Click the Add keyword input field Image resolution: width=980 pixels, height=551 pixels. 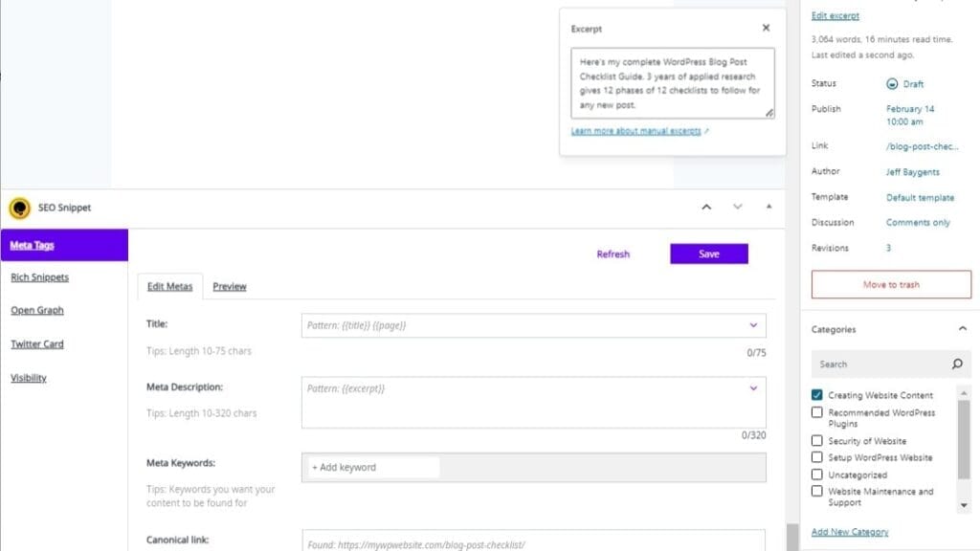373,467
